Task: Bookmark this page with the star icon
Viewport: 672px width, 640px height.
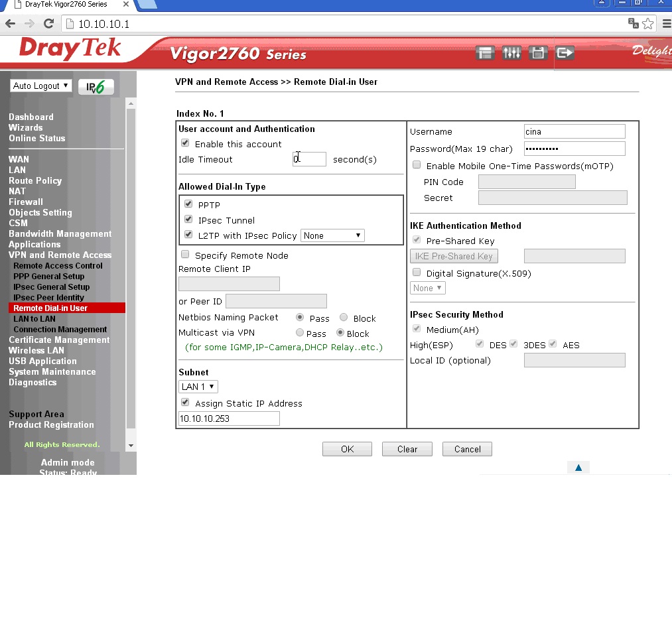Action: click(648, 24)
